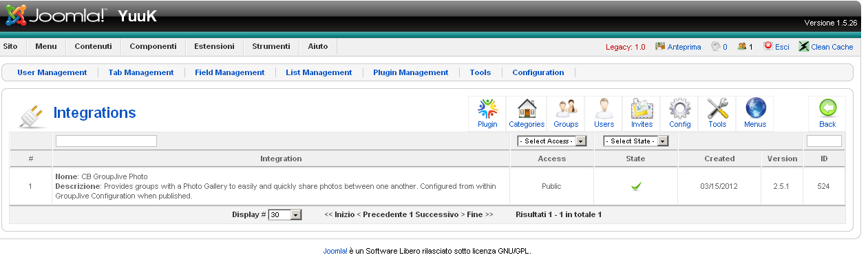Focus the ID filter input field
868x264 pixels.
pyautogui.click(x=824, y=141)
